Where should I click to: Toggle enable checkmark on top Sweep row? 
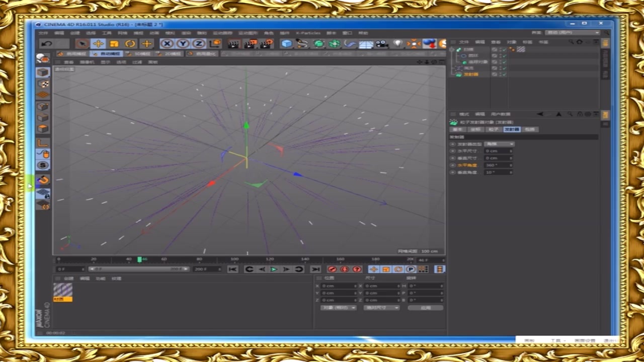tap(504, 49)
